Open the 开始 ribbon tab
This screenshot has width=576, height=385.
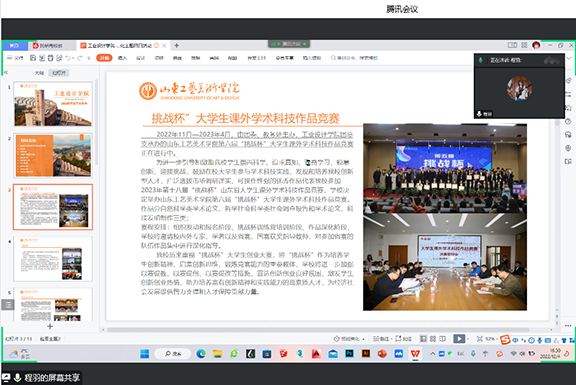coord(104,58)
